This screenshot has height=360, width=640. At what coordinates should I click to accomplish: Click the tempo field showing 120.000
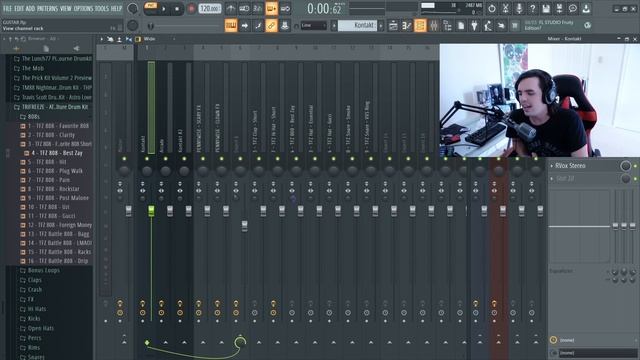tap(210, 9)
